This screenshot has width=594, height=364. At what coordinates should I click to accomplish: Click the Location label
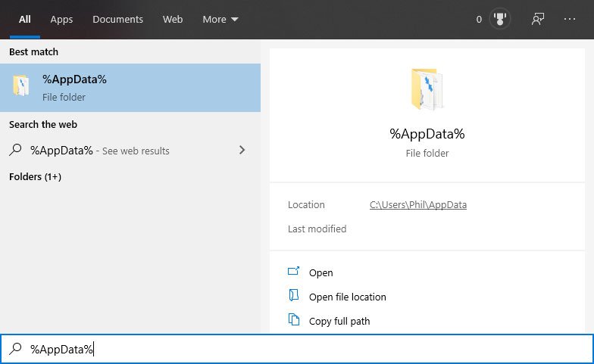306,204
